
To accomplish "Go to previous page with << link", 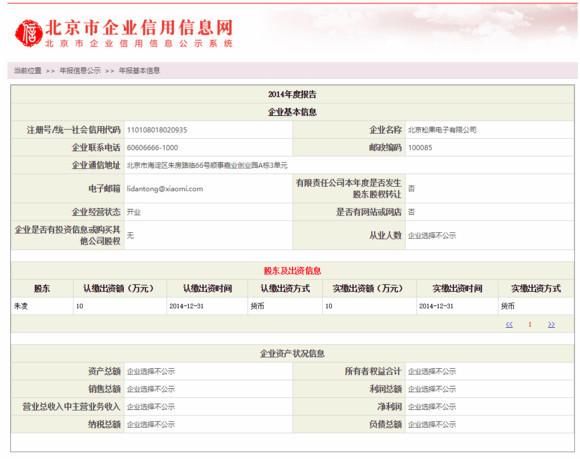I will (x=509, y=324).
